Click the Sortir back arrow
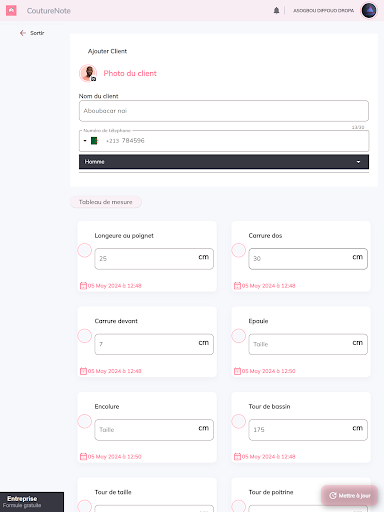 point(23,33)
